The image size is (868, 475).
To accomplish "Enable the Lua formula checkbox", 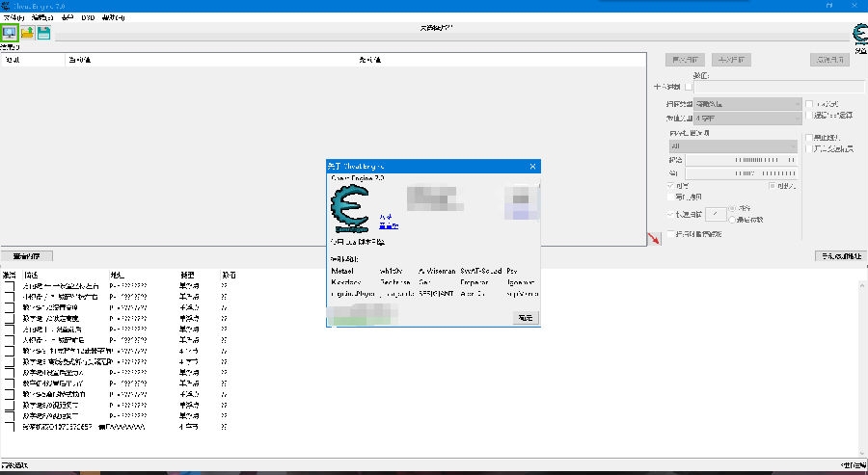I will coord(809,104).
